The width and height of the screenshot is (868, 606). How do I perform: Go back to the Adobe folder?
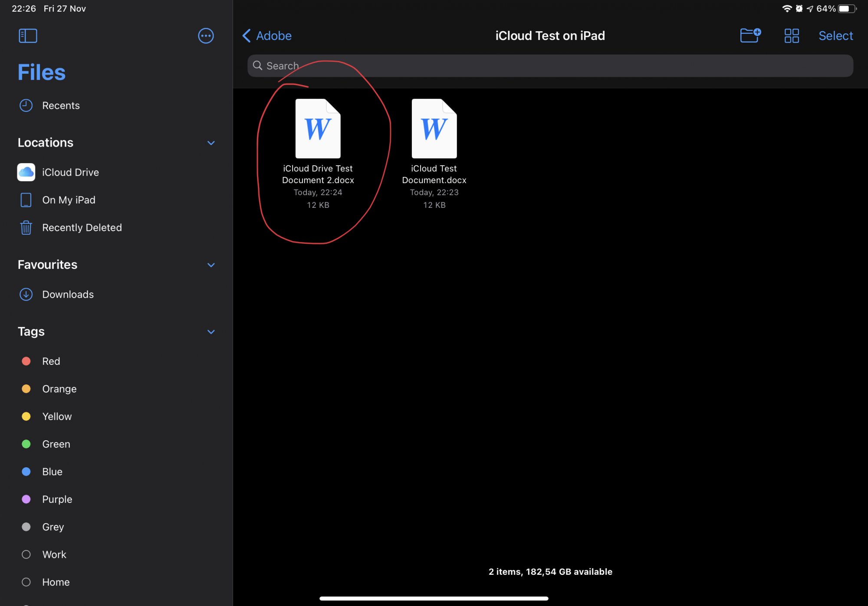pyautogui.click(x=267, y=36)
